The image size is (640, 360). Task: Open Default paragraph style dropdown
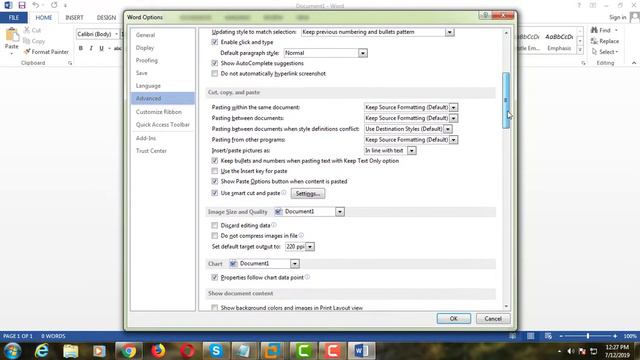pyautogui.click(x=362, y=53)
